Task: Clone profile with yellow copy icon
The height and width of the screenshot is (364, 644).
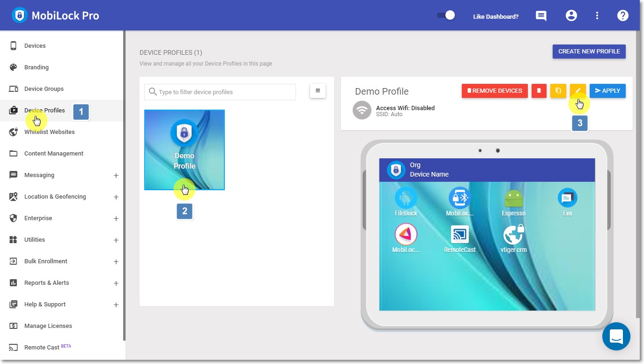Action: (x=558, y=91)
